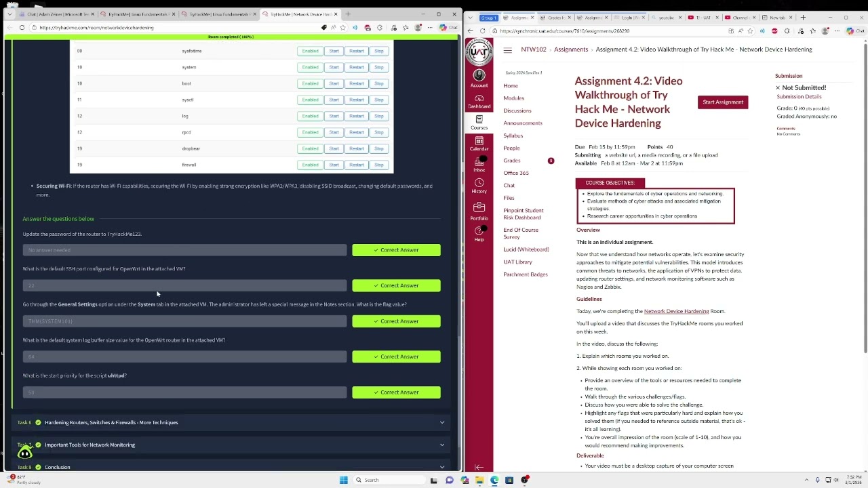Open Copilot Chat in TryHackMe browser window
Viewport: 868px width, 488px height.
point(448,28)
